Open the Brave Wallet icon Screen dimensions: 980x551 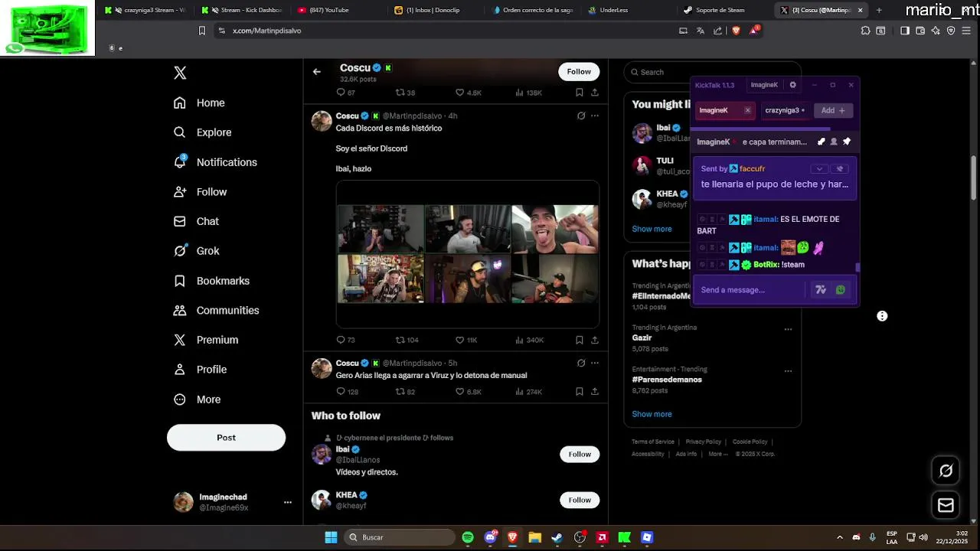coord(920,31)
